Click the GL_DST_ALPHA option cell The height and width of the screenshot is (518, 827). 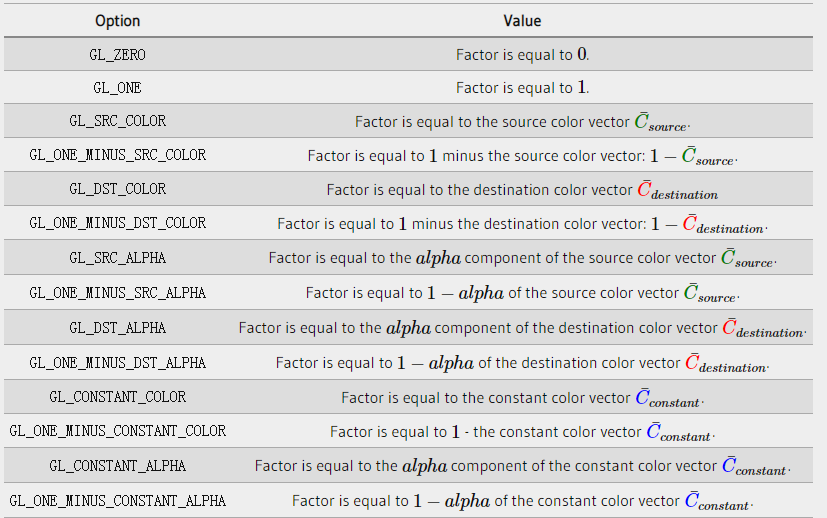click(x=117, y=328)
